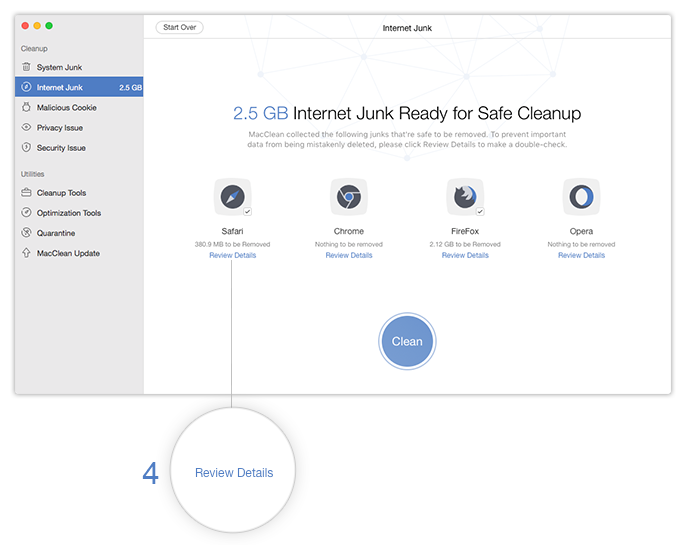This screenshot has height=545, width=680.
Task: Click the Quarantine sidebar icon
Action: click(27, 233)
